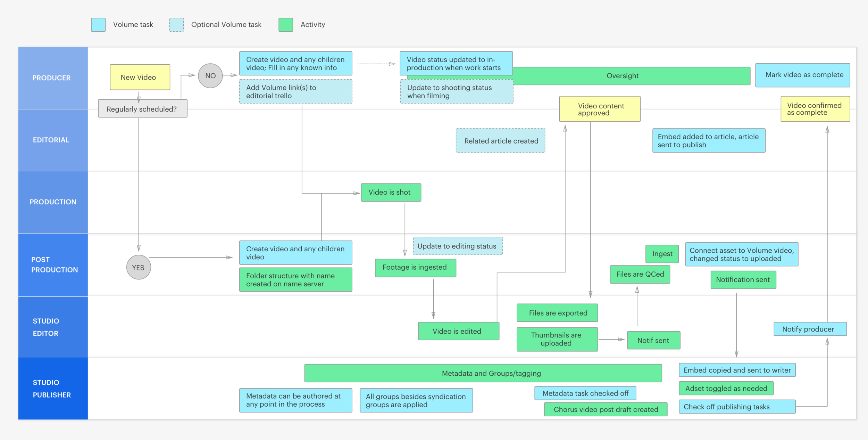Image resolution: width=868 pixels, height=440 pixels.
Task: Click 'Check off publishing tasks' box
Action: click(737, 407)
